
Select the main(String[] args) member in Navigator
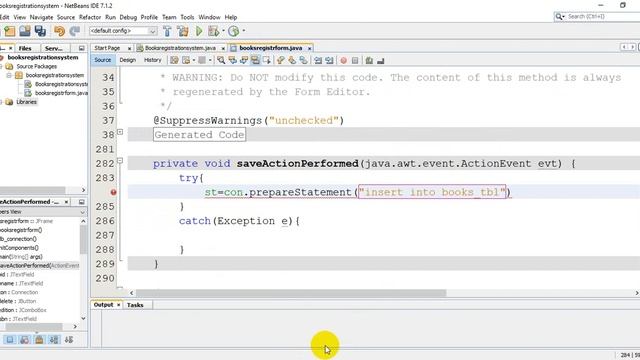point(21,257)
